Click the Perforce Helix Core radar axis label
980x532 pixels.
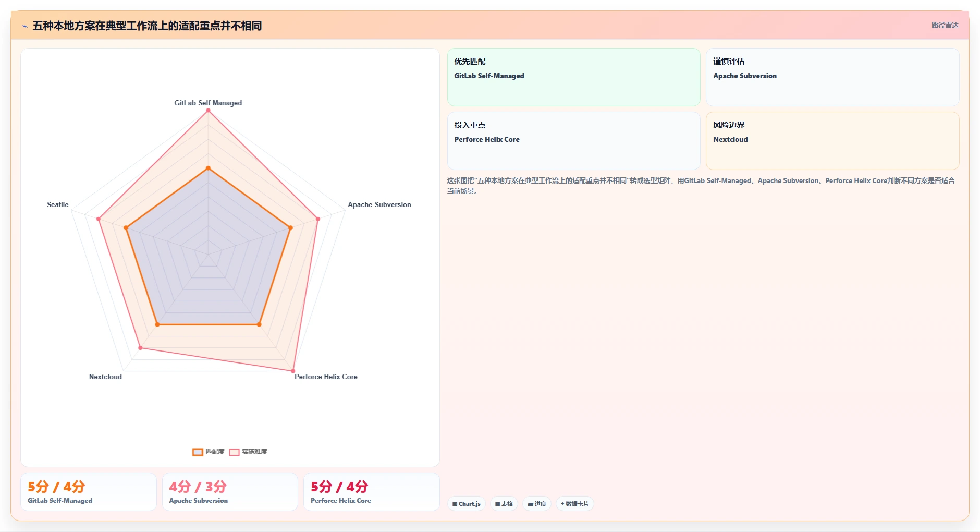[x=326, y=377]
